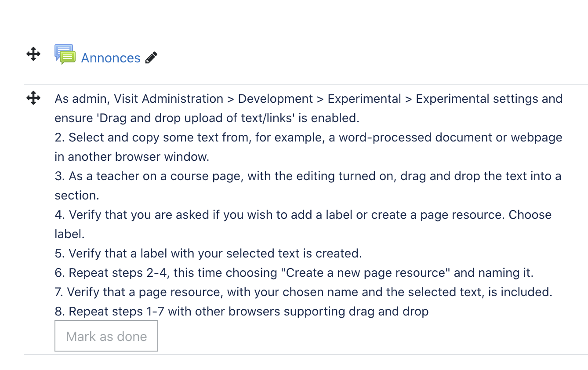The width and height of the screenshot is (588, 370).
Task: Click 'Repeat steps 2-4' phrase in step 6
Action: pos(118,272)
